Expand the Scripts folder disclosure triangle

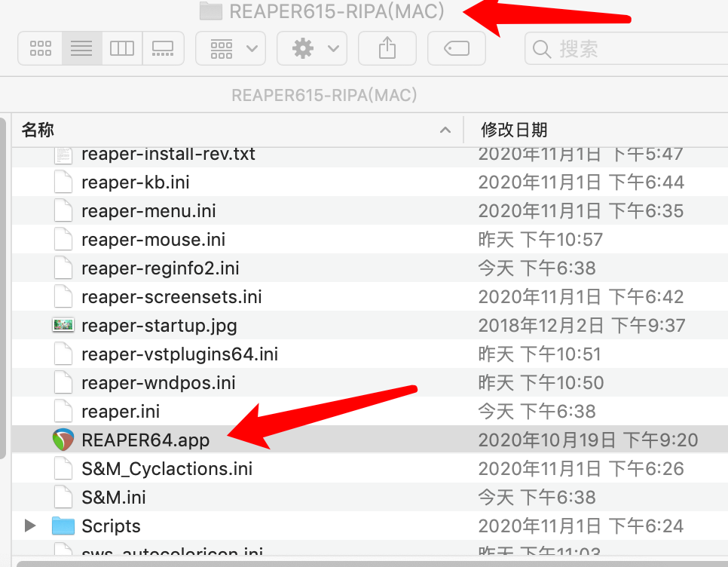tap(30, 526)
